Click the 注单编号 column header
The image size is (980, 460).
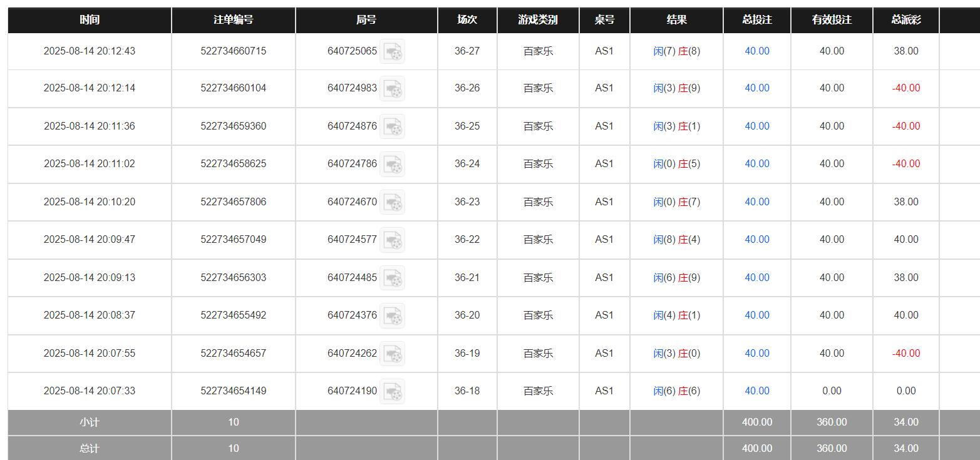[233, 20]
